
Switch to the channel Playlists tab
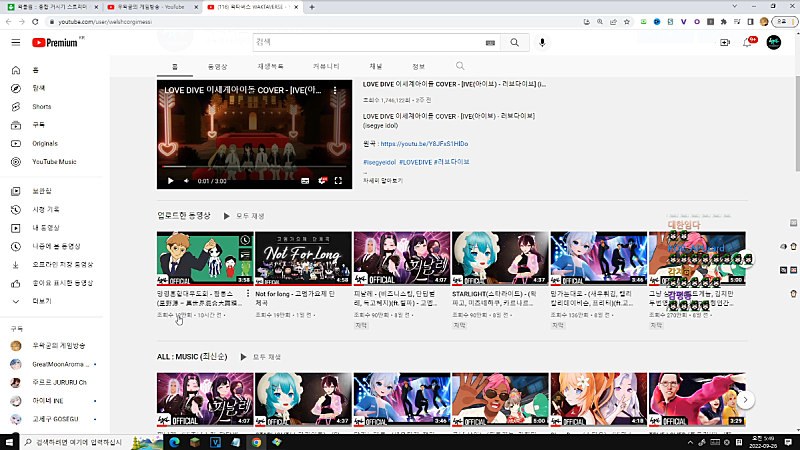(270, 67)
